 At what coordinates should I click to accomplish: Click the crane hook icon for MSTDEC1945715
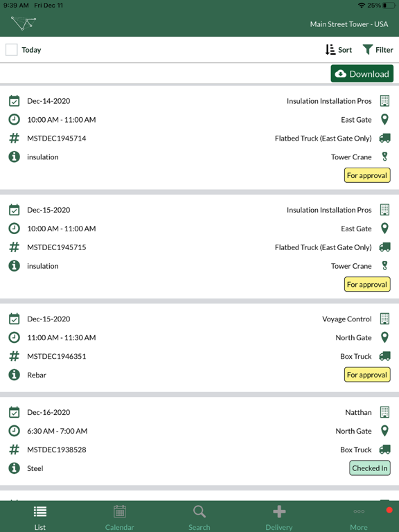point(384,266)
